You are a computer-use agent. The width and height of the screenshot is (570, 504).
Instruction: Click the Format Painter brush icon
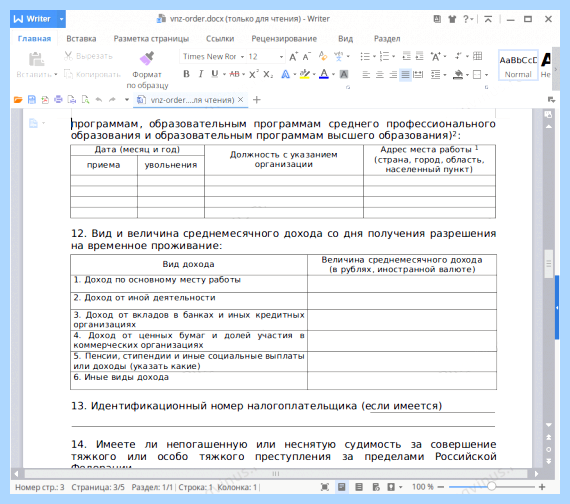147,58
